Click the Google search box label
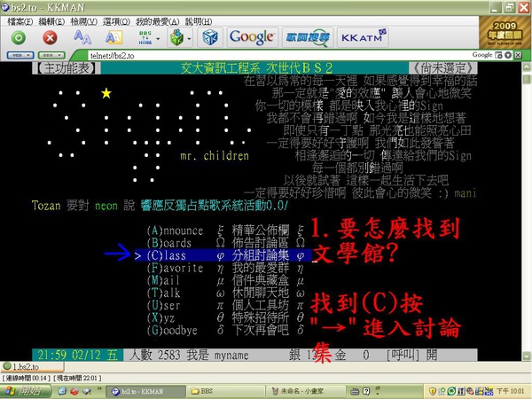 point(481,55)
